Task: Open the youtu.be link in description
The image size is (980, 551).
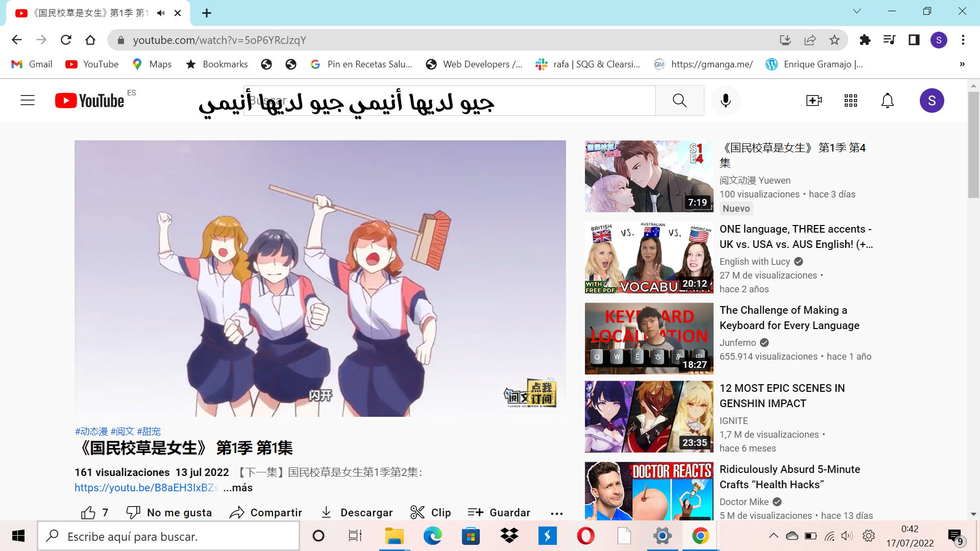Action: [x=147, y=488]
